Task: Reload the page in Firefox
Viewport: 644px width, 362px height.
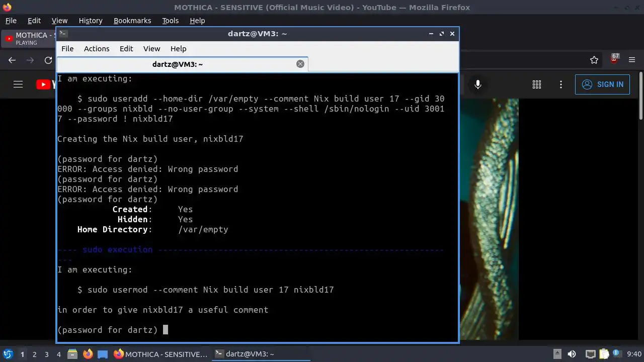Action: click(48, 60)
